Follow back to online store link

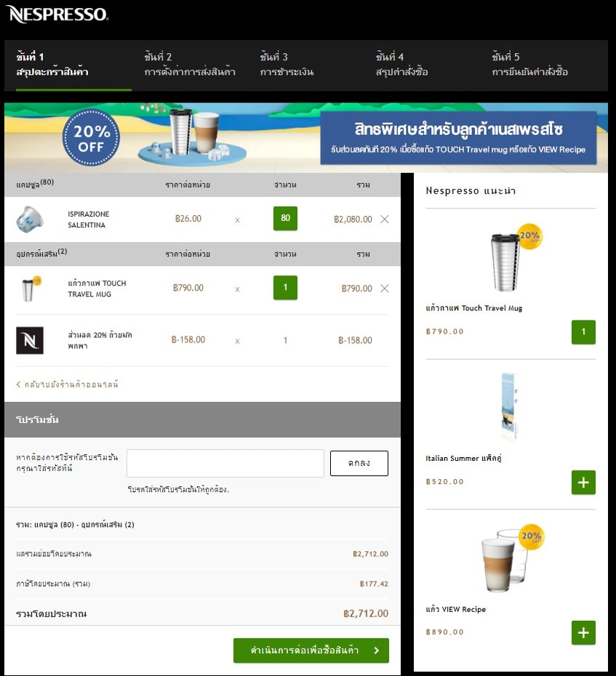coord(67,384)
